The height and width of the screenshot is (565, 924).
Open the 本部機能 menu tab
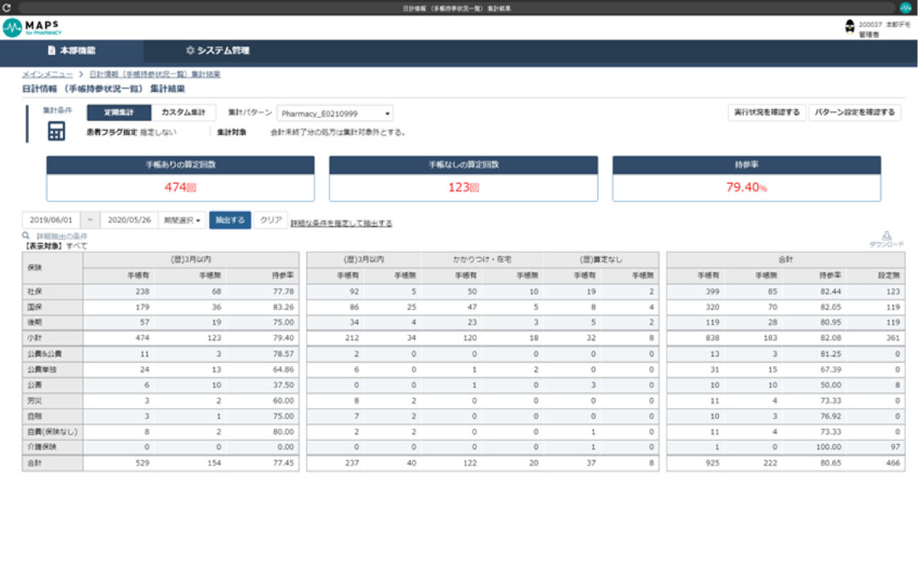[71, 51]
